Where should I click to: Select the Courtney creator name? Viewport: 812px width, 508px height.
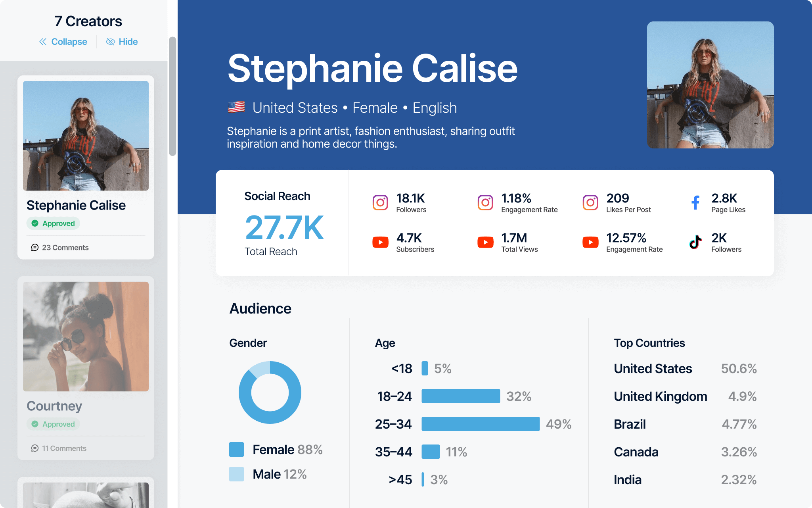54,406
